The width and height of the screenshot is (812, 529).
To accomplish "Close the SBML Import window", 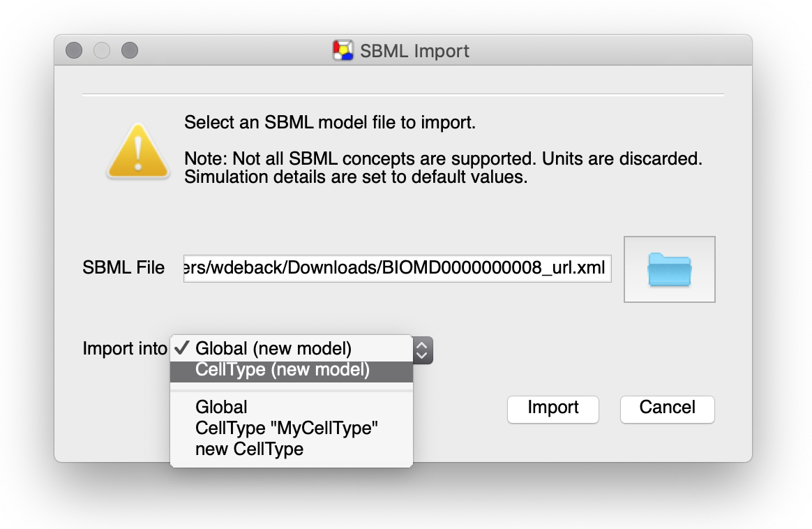I will [x=74, y=50].
